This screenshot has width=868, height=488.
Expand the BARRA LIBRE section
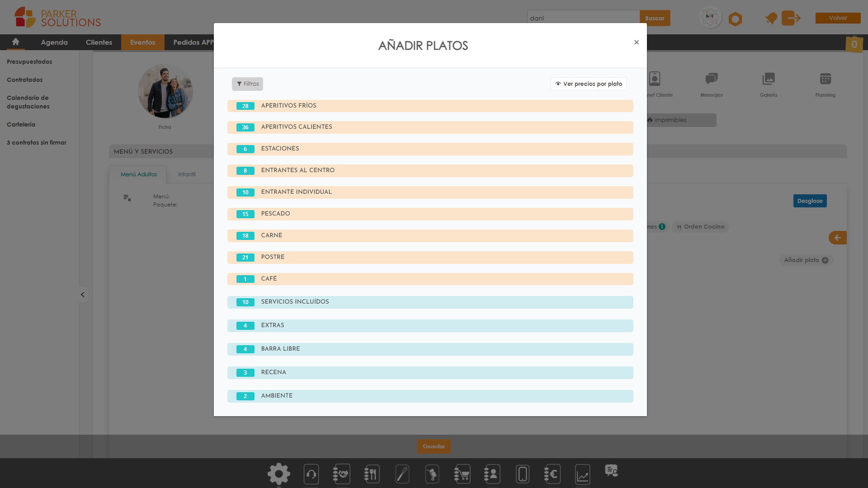[x=429, y=349]
